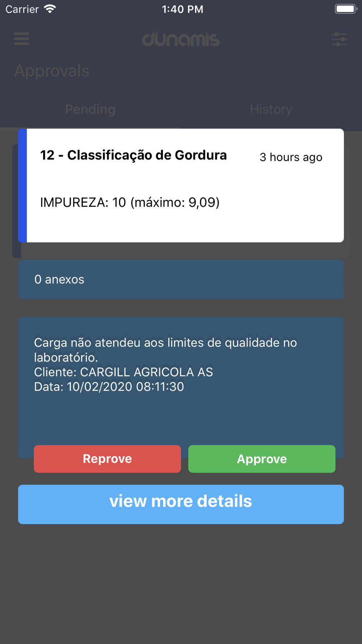
Task: Tap the Data: 10/02/2020 08:11:30 line
Action: click(x=109, y=387)
